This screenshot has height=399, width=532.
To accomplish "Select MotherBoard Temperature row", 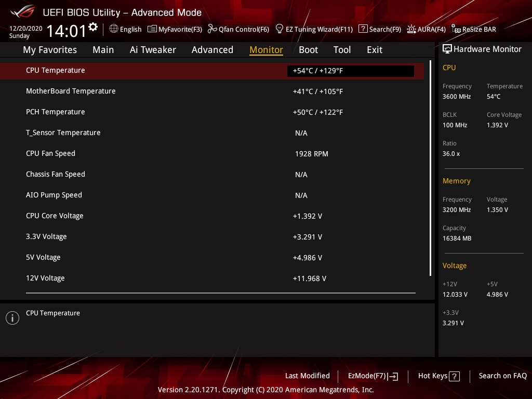I will 212,91.
